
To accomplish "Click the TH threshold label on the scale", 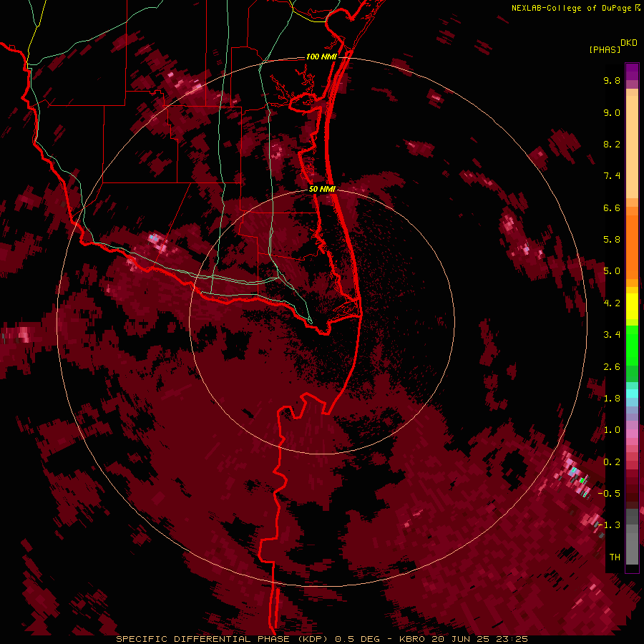I will click(x=615, y=557).
